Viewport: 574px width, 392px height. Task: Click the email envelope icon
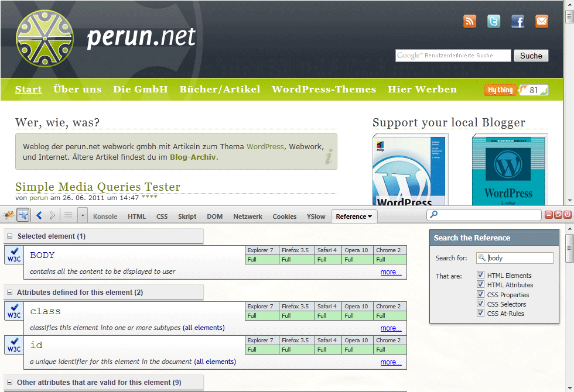542,22
